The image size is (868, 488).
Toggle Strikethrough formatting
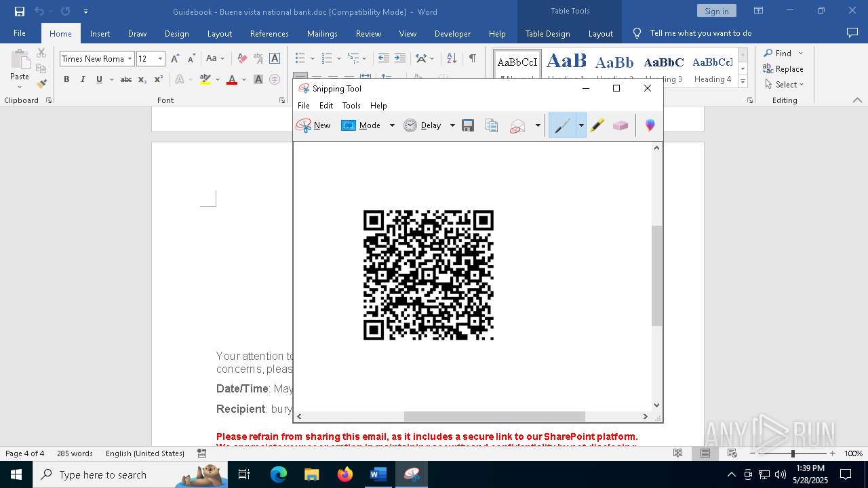tap(126, 79)
